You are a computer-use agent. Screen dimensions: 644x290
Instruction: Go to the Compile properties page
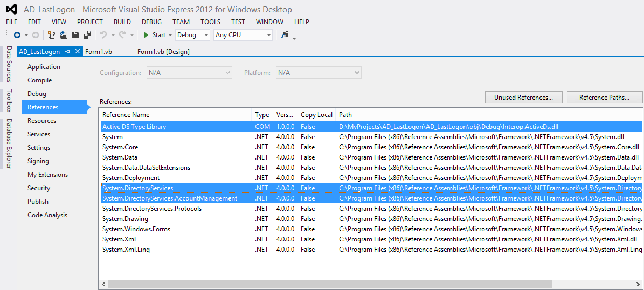(40, 80)
